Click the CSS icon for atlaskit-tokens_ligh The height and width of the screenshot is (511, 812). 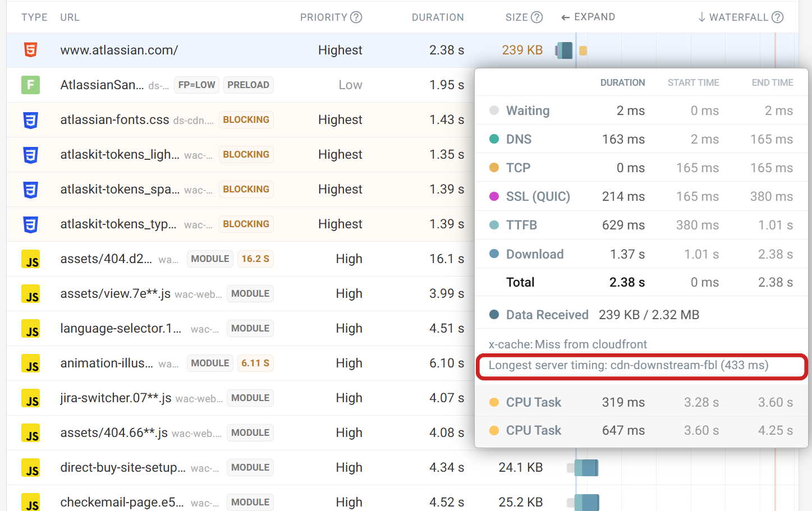(31, 155)
